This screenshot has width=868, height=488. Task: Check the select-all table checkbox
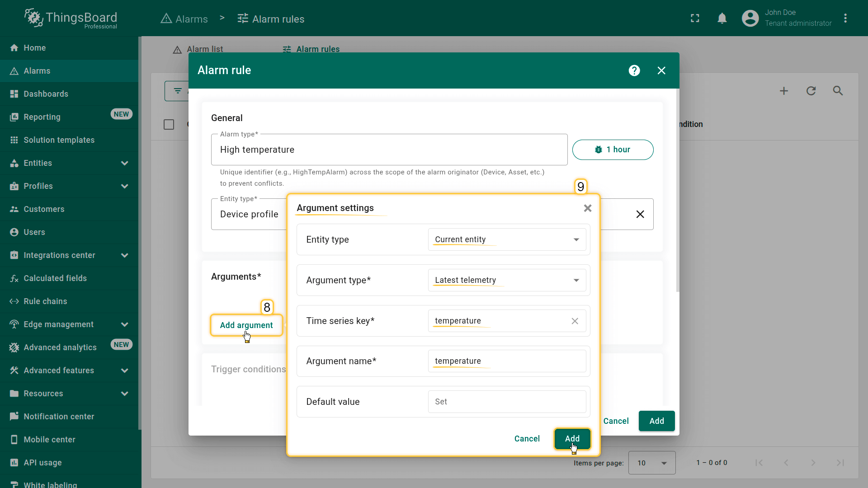[169, 124]
